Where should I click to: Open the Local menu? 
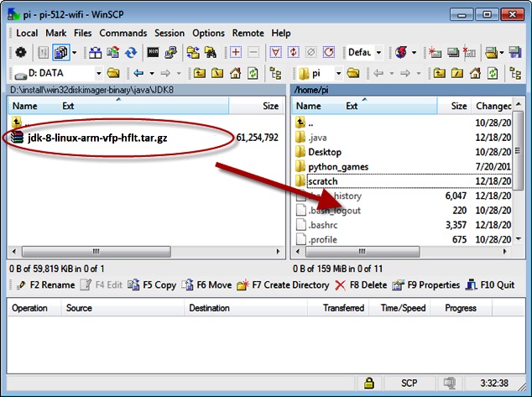click(27, 34)
